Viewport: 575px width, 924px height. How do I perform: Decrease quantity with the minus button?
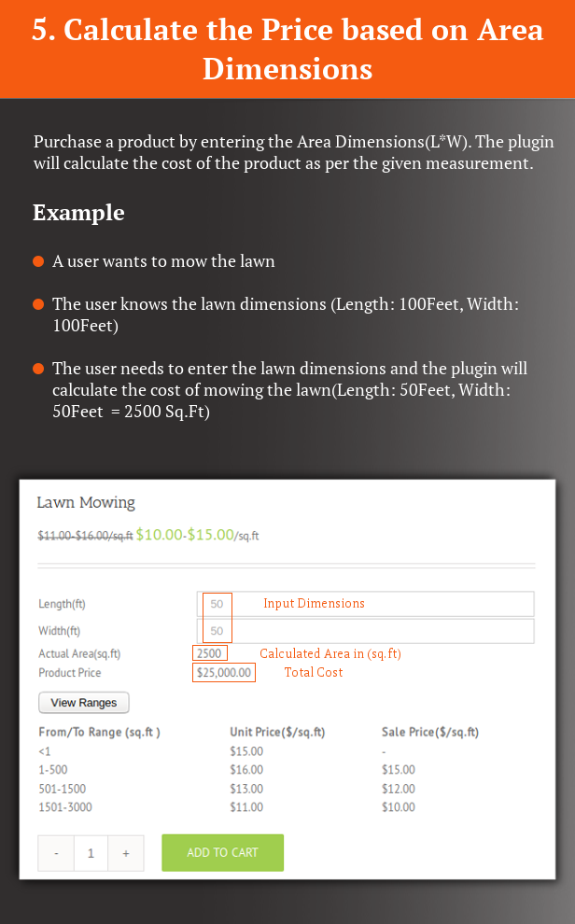(x=56, y=853)
